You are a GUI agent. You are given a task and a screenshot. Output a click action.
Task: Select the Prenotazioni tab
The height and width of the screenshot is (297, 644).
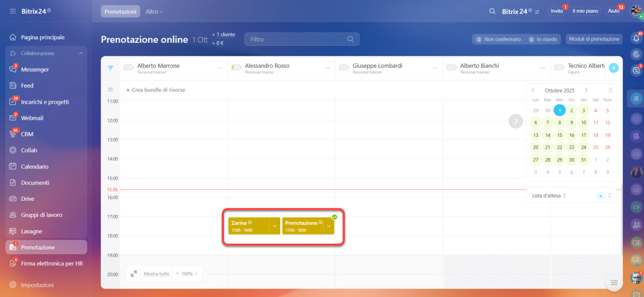pos(120,12)
